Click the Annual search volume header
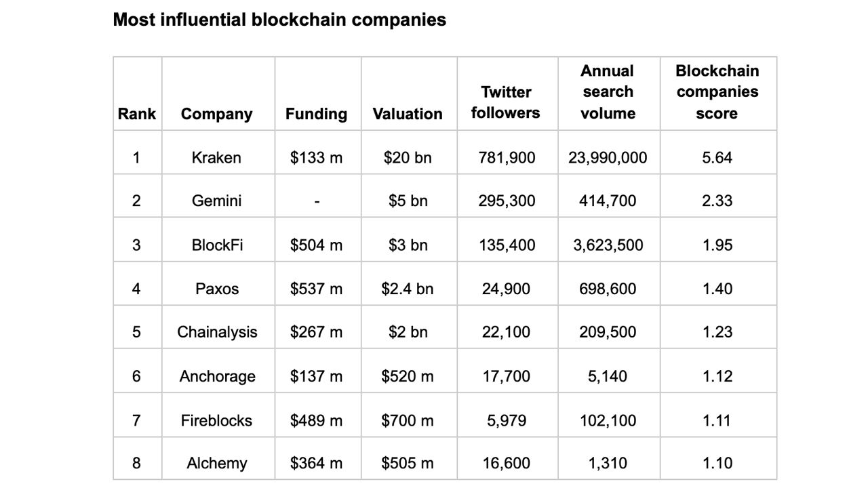 [608, 92]
